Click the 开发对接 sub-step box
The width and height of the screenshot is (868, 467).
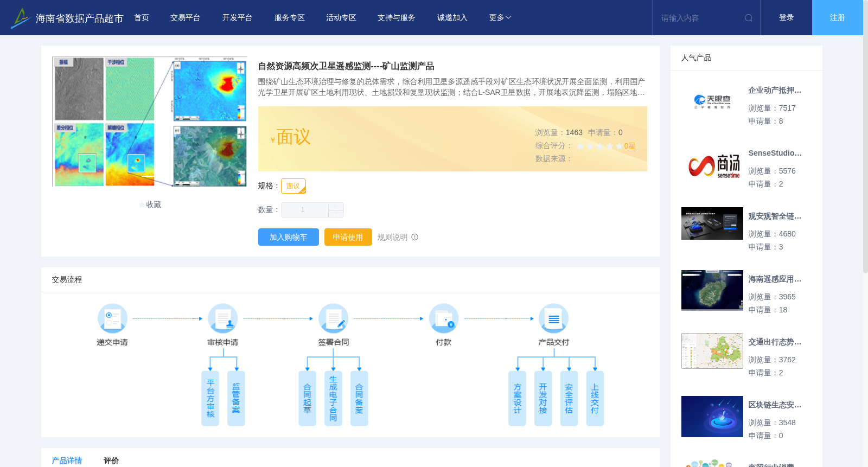tap(543, 398)
